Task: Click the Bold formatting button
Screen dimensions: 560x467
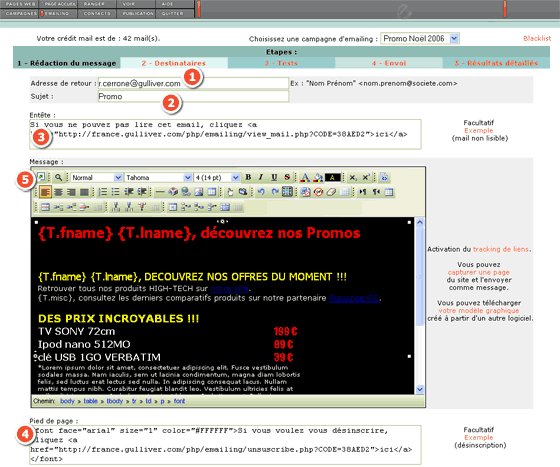Action: [x=248, y=177]
